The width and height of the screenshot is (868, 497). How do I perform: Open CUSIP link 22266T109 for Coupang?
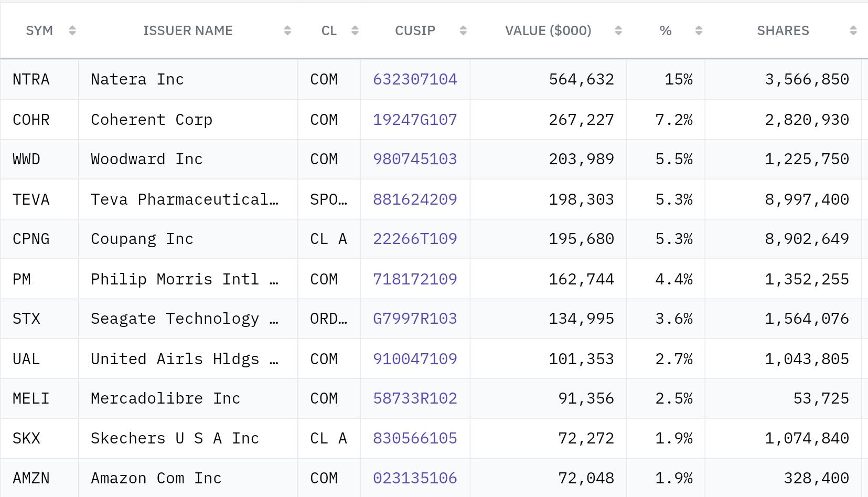415,239
